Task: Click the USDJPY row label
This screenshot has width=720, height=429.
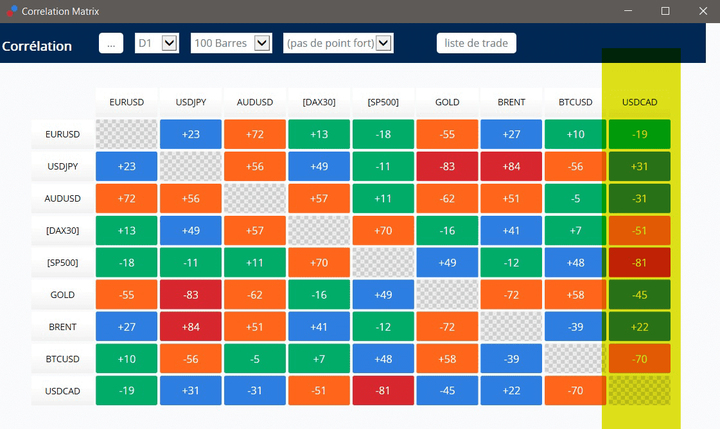Action: click(x=62, y=166)
